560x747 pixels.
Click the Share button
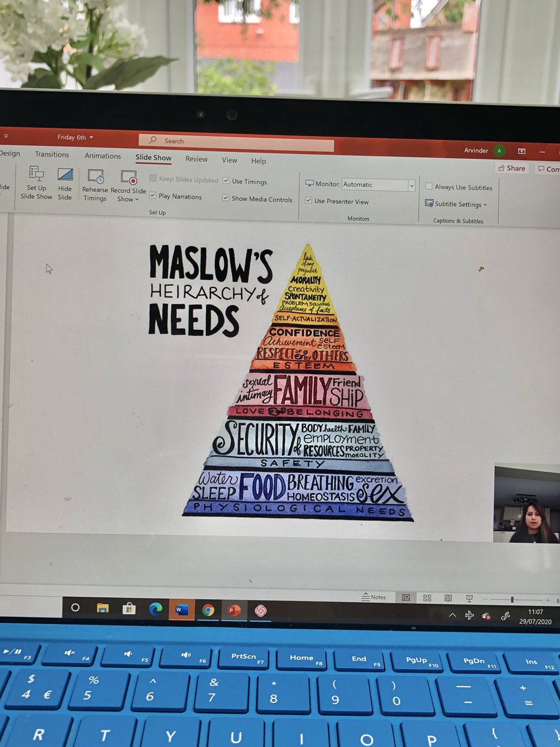click(x=511, y=167)
